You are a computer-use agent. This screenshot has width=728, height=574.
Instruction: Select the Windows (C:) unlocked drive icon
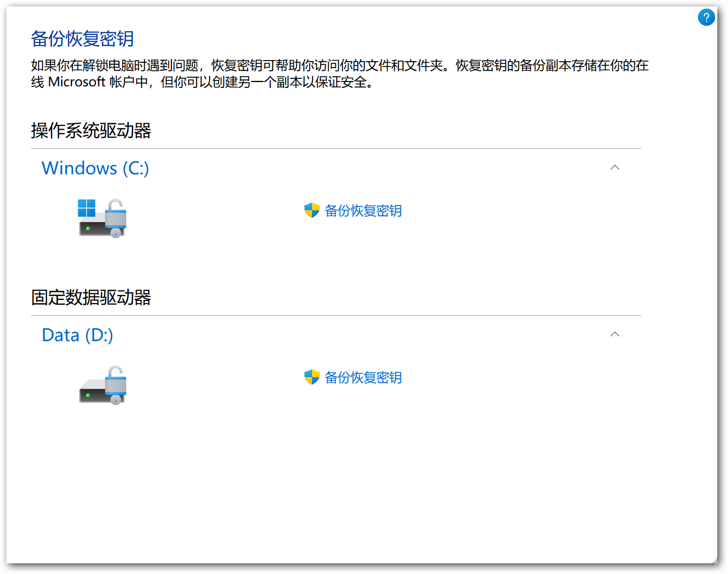click(x=102, y=218)
